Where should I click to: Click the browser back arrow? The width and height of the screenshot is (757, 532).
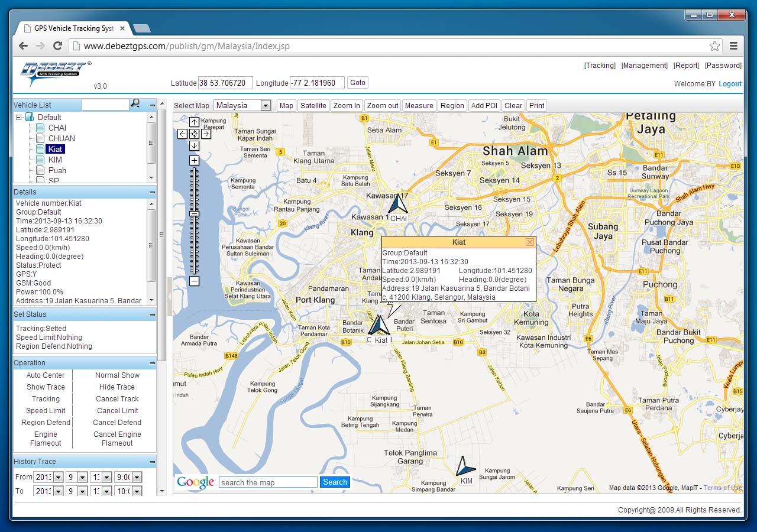coord(23,46)
